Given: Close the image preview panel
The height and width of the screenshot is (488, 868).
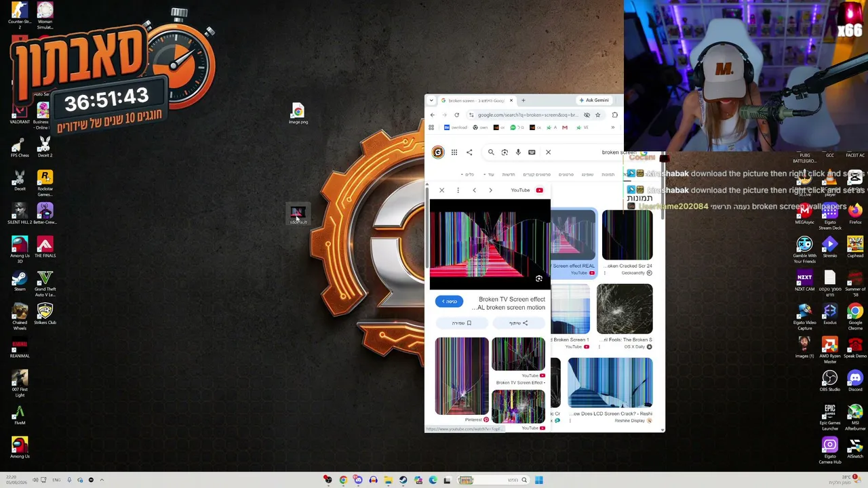Looking at the screenshot, I should pos(441,190).
